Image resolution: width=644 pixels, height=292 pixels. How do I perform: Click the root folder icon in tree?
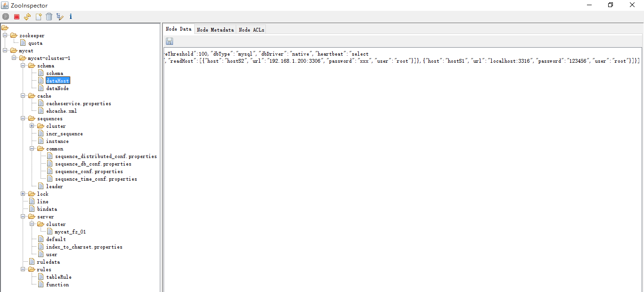pyautogui.click(x=5, y=28)
